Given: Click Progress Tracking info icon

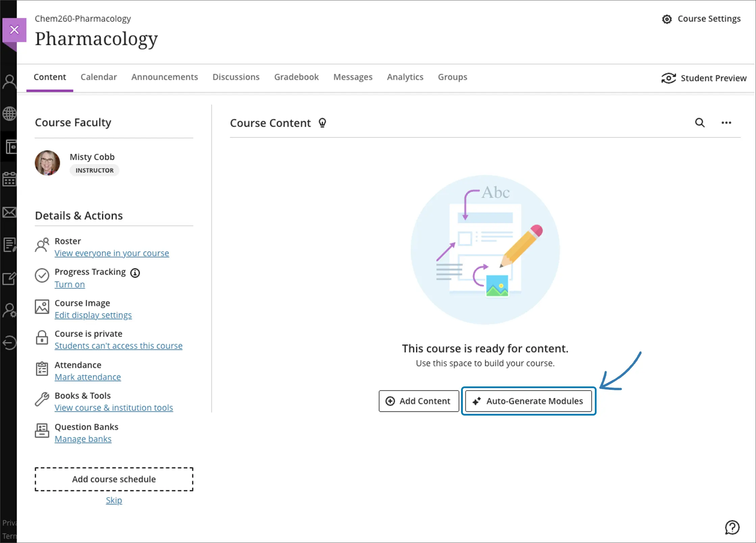Looking at the screenshot, I should click(135, 273).
